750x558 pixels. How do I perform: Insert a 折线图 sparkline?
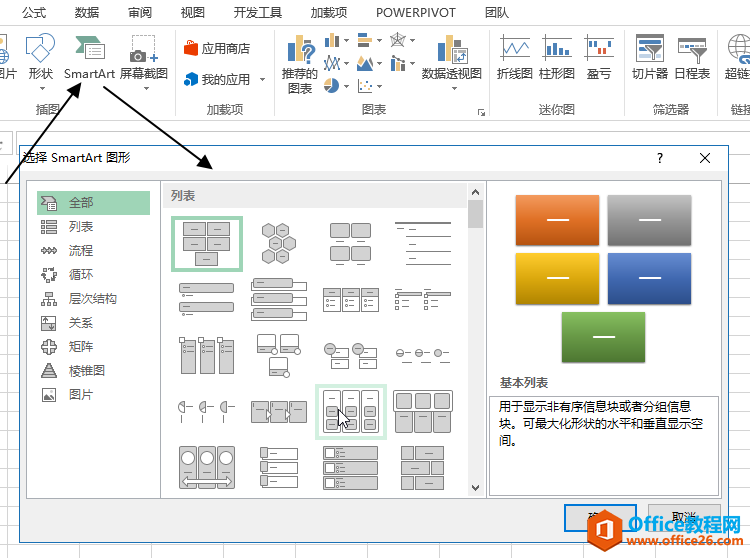tap(515, 58)
